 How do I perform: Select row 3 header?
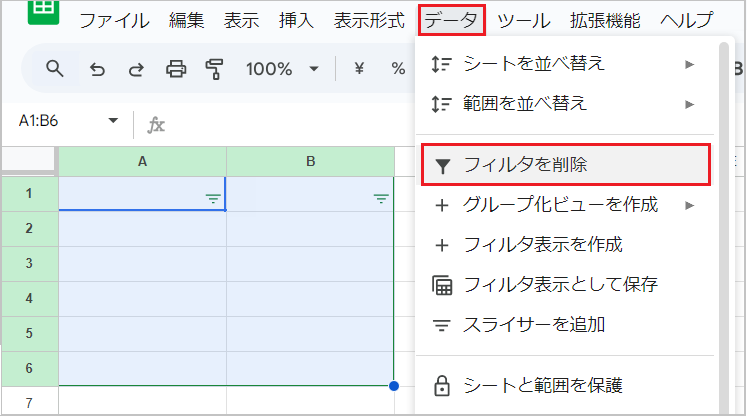tap(30, 264)
